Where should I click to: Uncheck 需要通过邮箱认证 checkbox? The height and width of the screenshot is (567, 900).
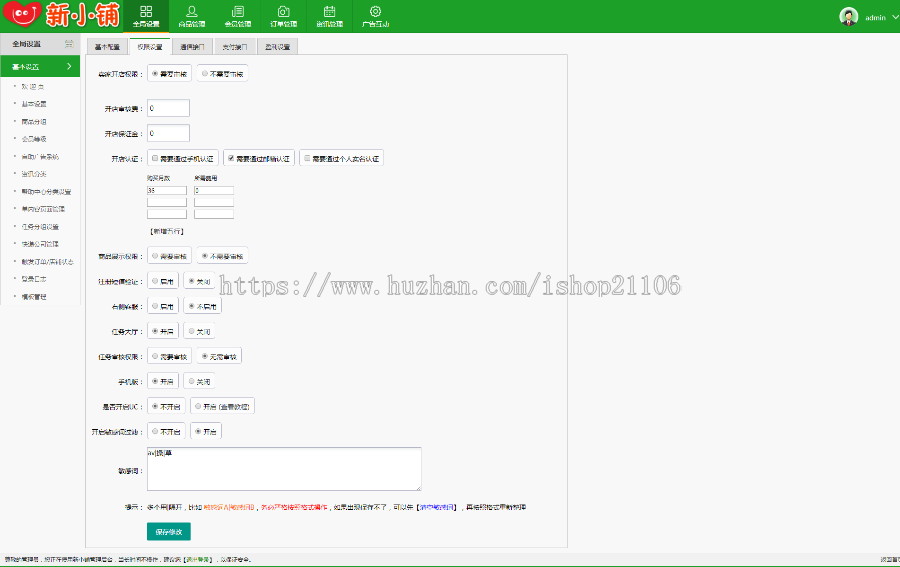click(231, 158)
